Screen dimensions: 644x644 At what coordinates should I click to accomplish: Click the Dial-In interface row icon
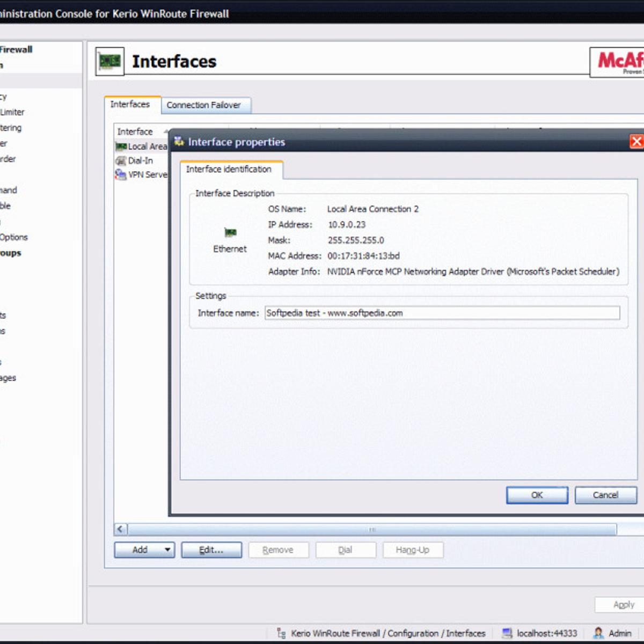(x=121, y=160)
